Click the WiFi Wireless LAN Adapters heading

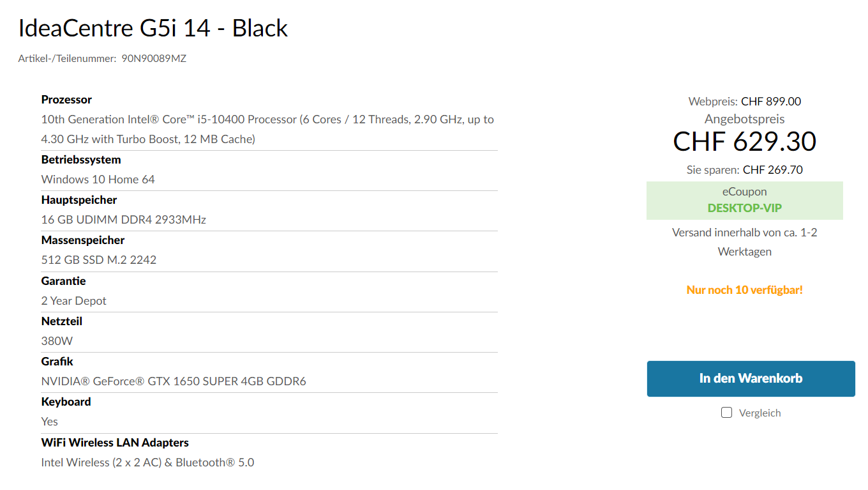pos(115,443)
